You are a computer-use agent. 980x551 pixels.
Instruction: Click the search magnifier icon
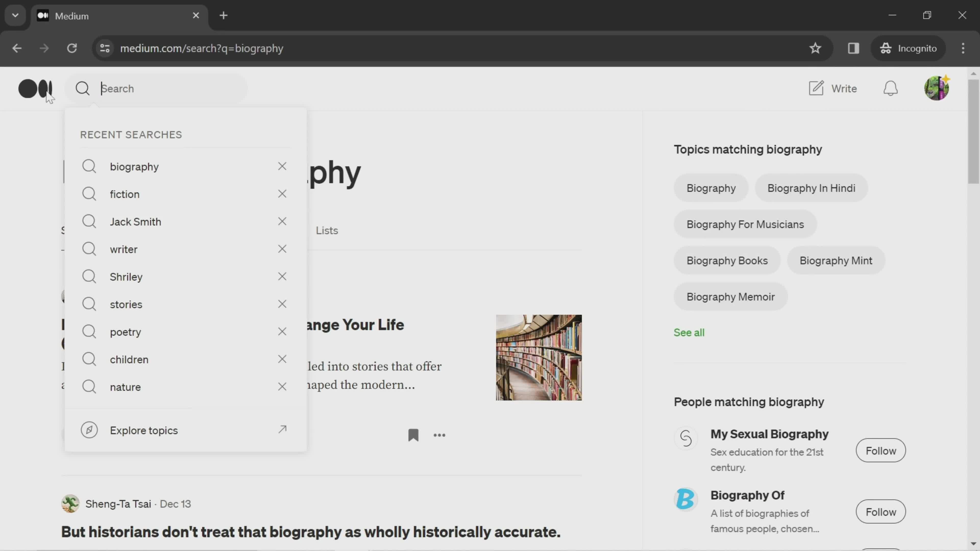tap(82, 88)
